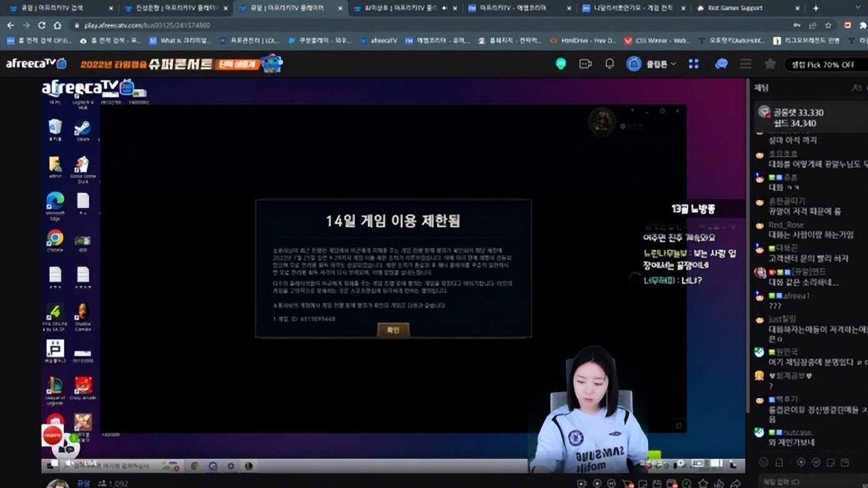The image size is (868, 488).
Task: Bookmark this page with the star icon
Action: coord(828,26)
